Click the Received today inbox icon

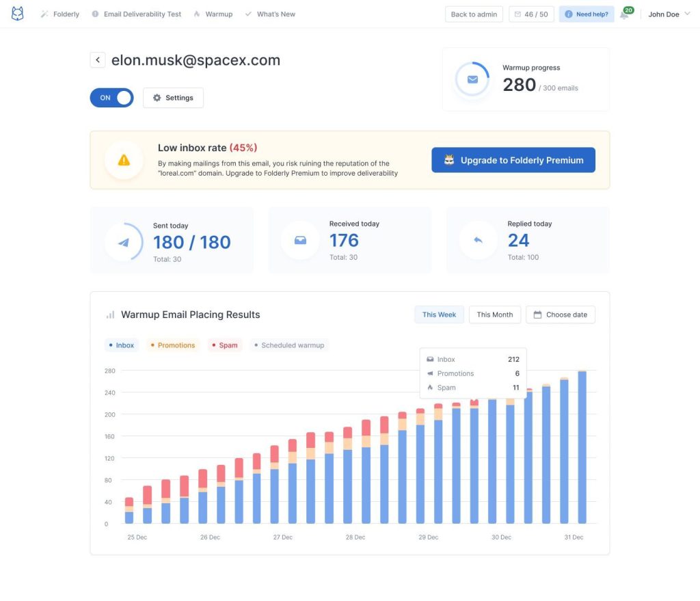coord(301,240)
